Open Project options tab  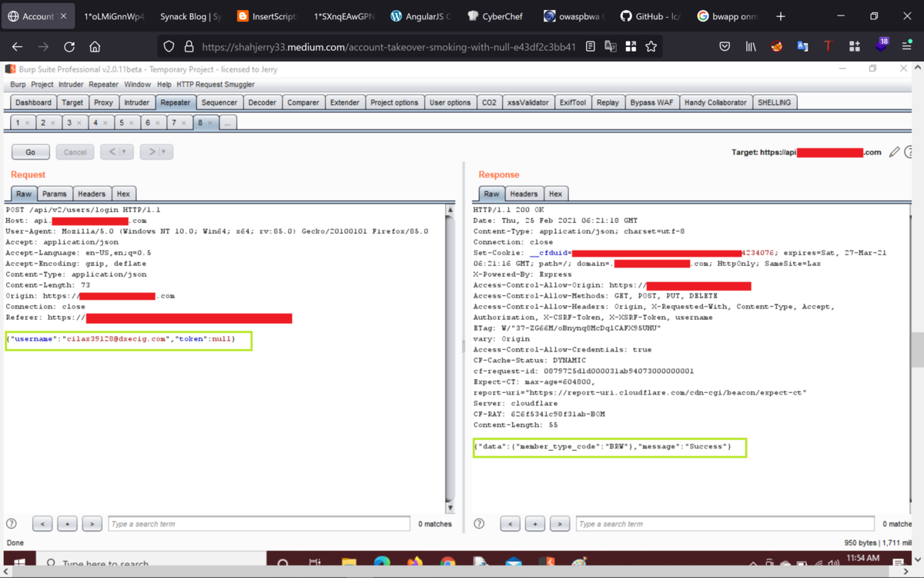pos(394,102)
